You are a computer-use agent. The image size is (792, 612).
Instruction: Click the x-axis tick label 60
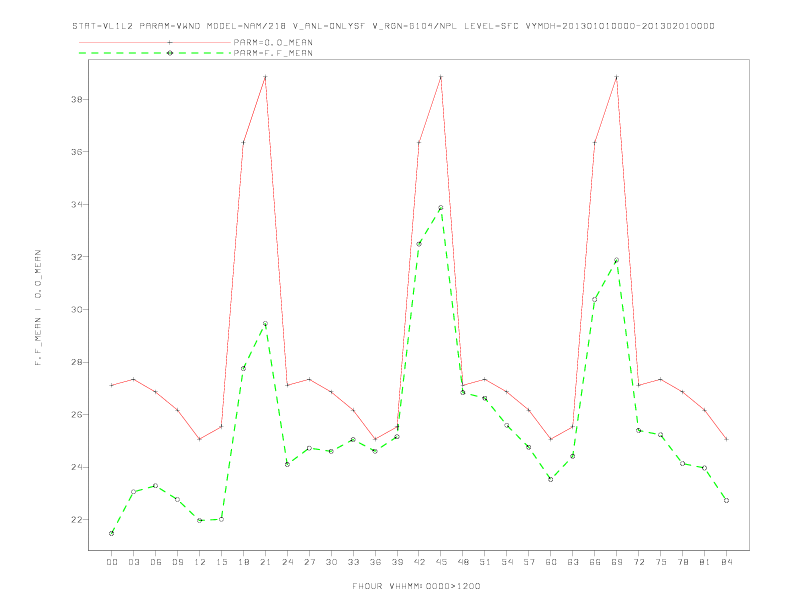[x=551, y=562]
